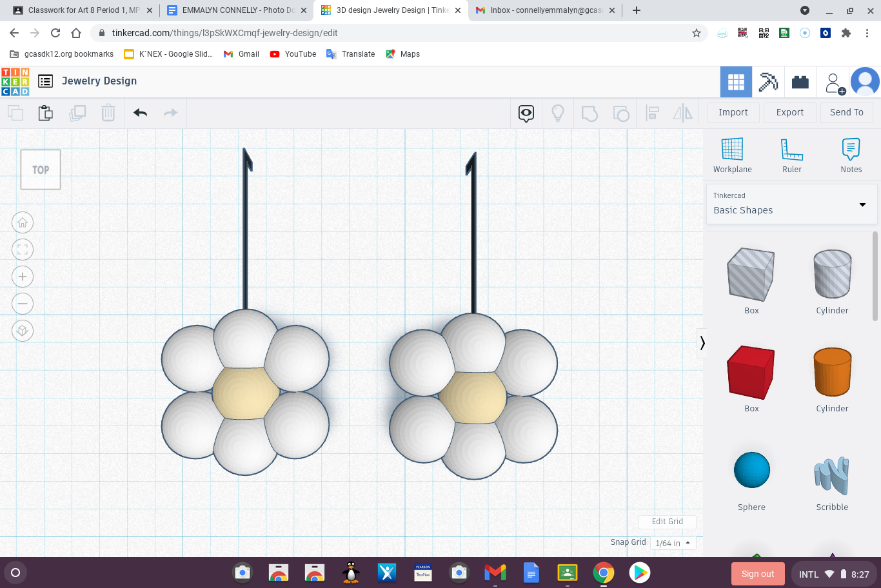Open the Extensions puzzle menu
881x588 pixels.
(x=846, y=33)
